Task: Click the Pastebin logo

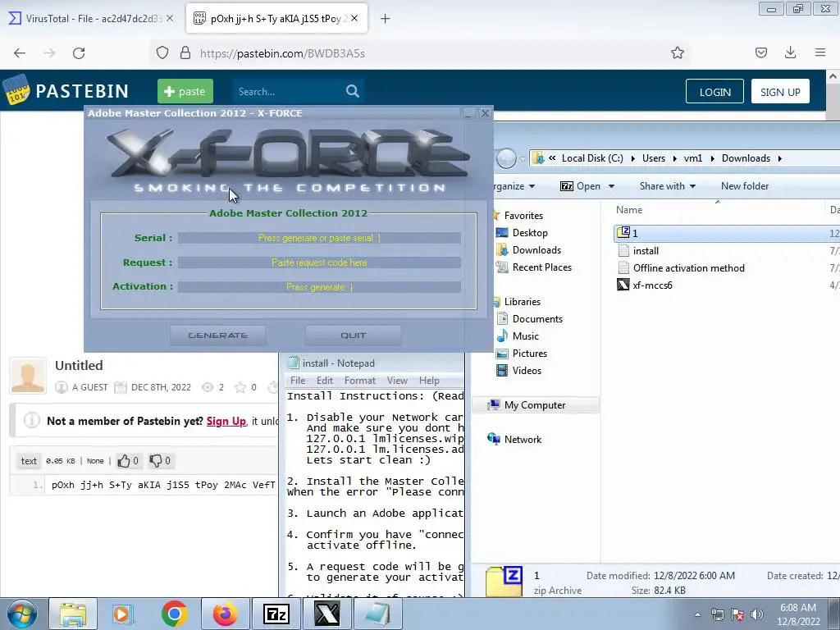Action: (66, 91)
